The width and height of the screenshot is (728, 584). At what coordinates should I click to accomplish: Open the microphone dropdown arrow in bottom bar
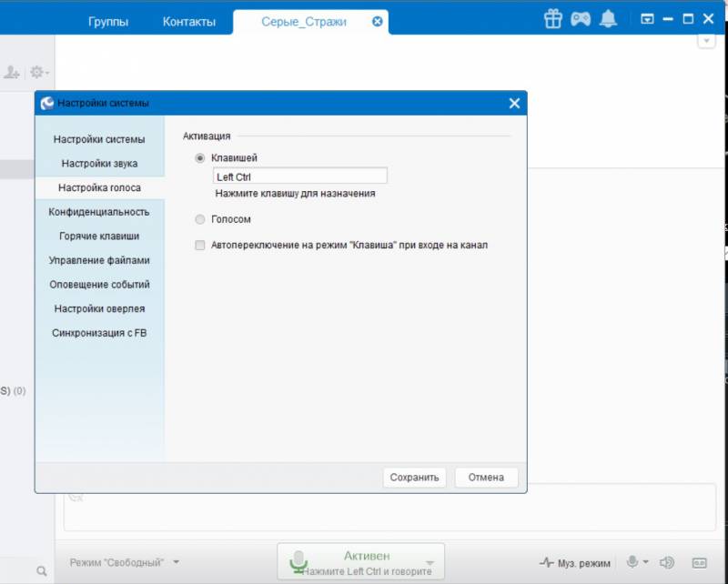pyautogui.click(x=645, y=562)
